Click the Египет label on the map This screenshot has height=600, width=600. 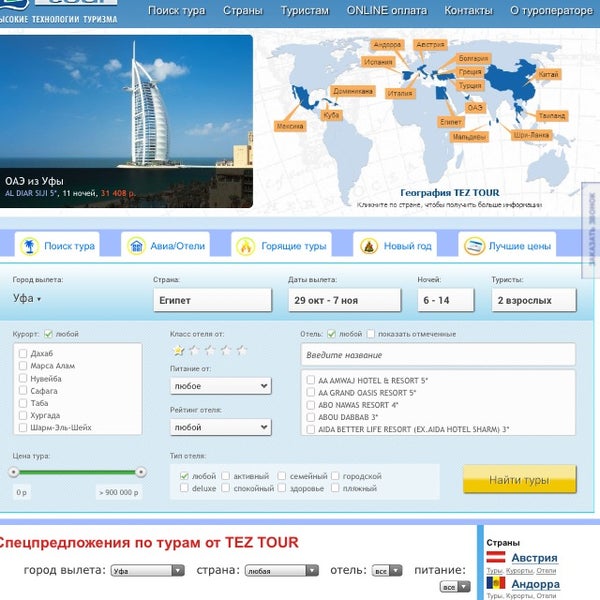(450, 120)
